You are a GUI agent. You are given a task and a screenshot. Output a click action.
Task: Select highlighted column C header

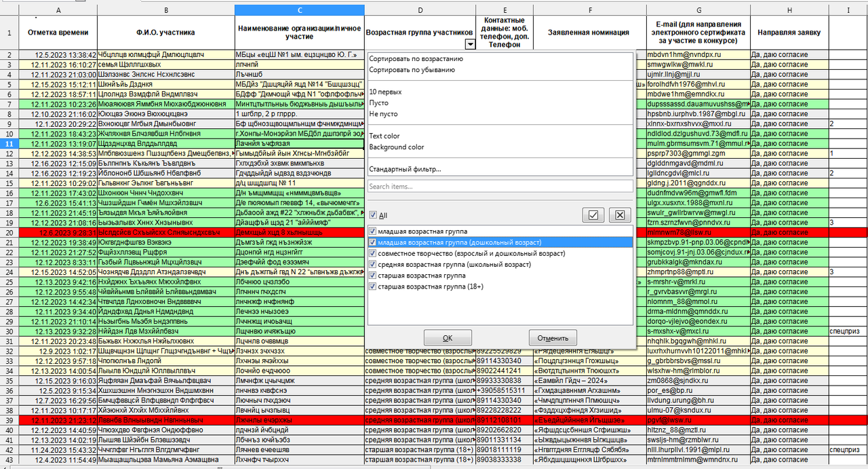click(300, 10)
